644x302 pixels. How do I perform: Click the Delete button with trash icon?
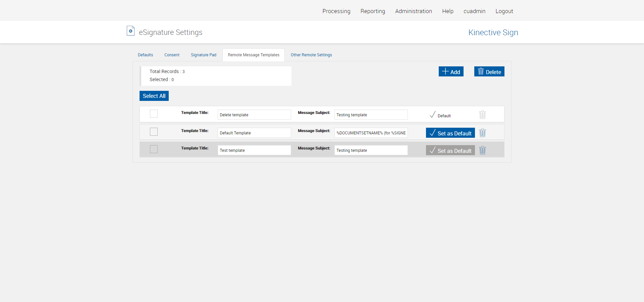489,71
